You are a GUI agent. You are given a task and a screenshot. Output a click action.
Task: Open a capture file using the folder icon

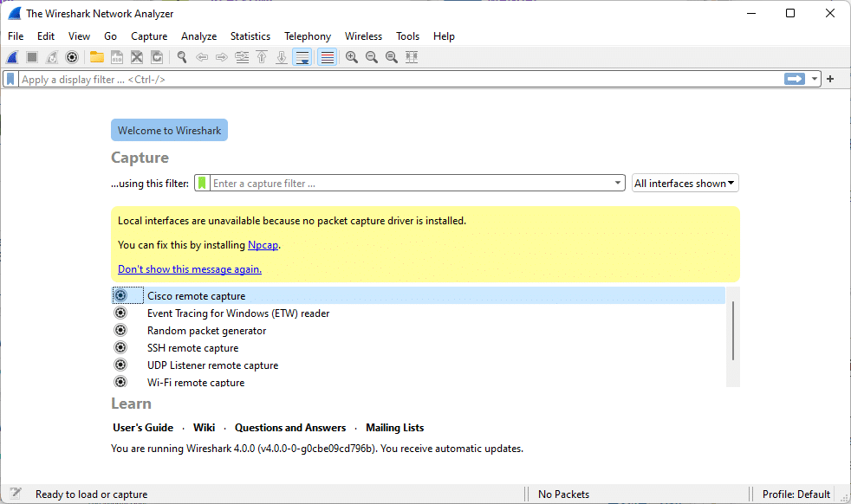pos(96,56)
